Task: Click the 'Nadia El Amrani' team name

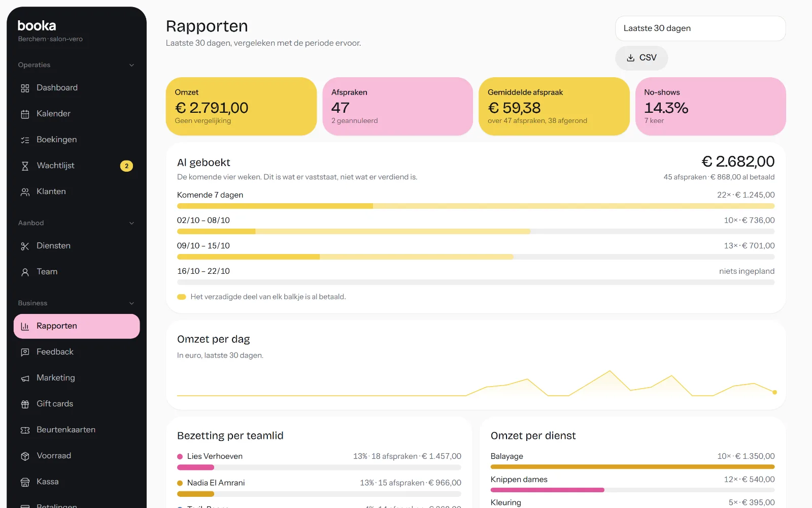Action: coord(216,483)
